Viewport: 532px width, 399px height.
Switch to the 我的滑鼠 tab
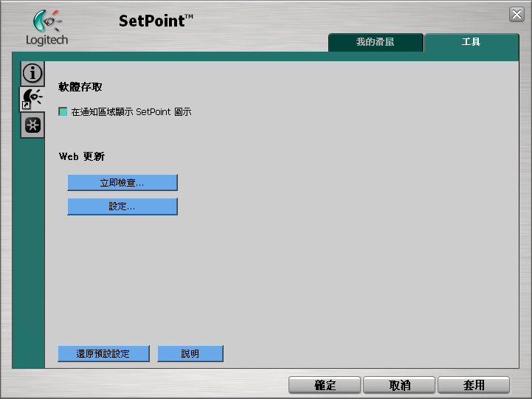click(x=376, y=42)
